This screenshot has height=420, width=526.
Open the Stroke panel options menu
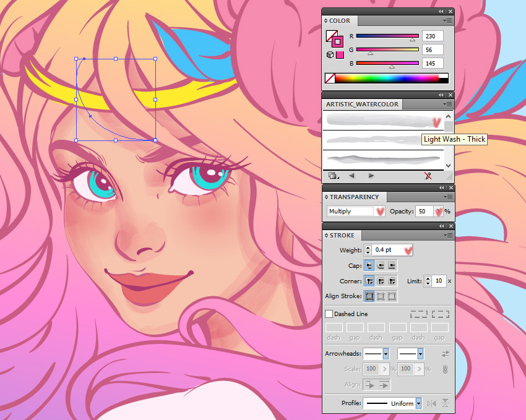[x=447, y=235]
